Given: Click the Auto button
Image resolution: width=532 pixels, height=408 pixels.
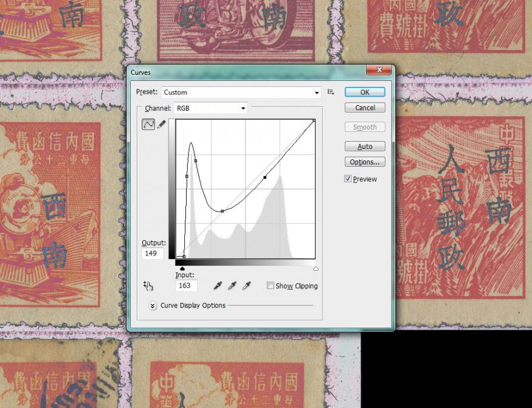Looking at the screenshot, I should pos(365,147).
